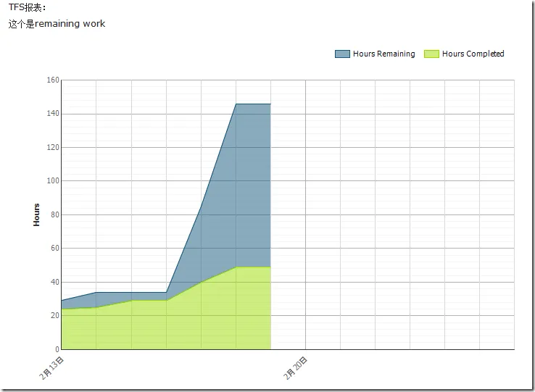This screenshot has width=535, height=392.
Task: Click the 160 y-axis tick label
Action: 53,80
